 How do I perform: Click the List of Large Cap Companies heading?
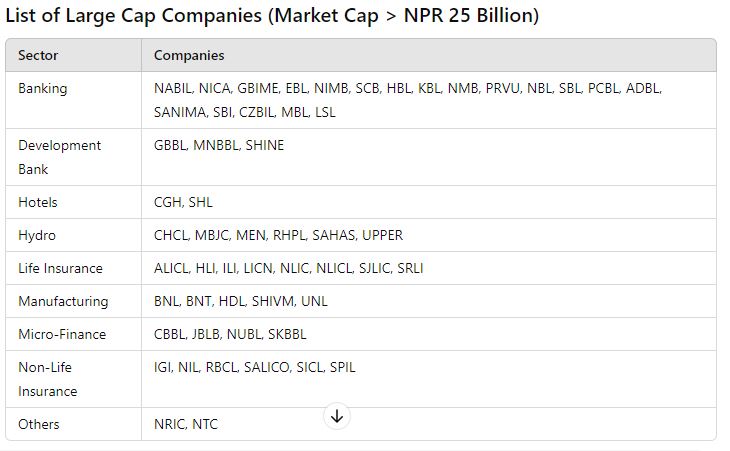[x=272, y=15]
